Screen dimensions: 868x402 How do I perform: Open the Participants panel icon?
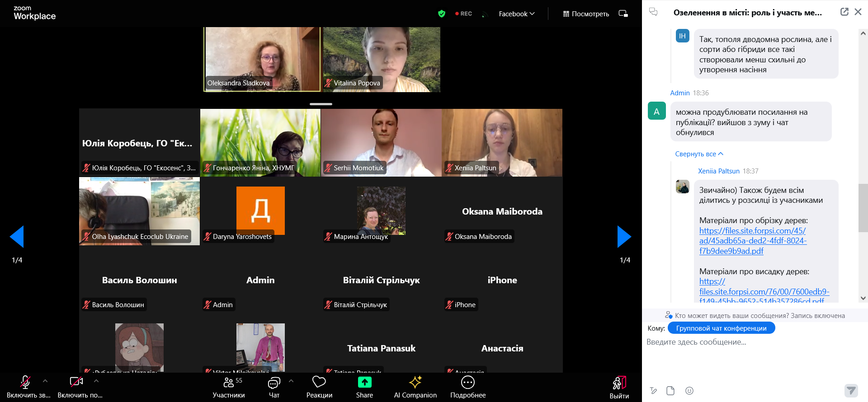pos(229,383)
